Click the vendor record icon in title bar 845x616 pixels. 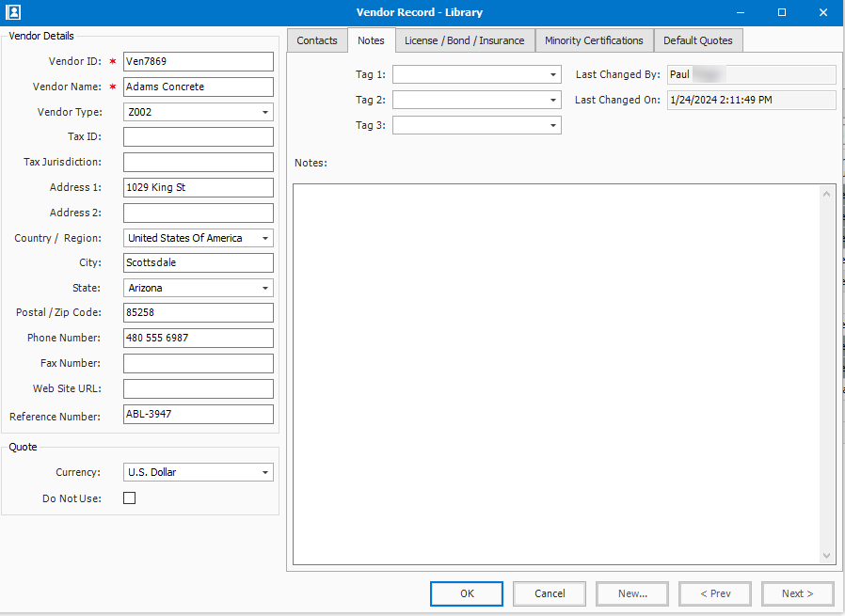click(x=13, y=12)
